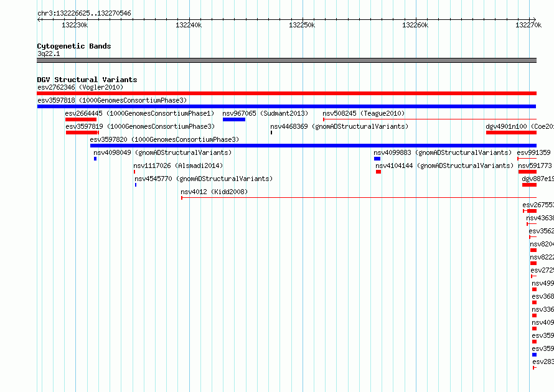Viewport: 554px width, 392px height.
Task: Click the blue block under nsv4099883
Action: pos(377,159)
